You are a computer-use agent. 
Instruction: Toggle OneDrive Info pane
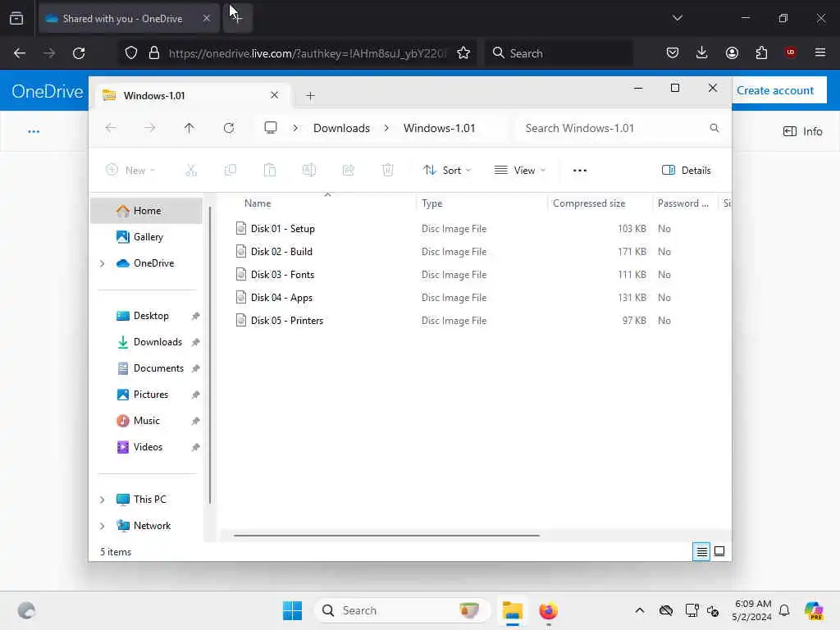click(x=802, y=131)
